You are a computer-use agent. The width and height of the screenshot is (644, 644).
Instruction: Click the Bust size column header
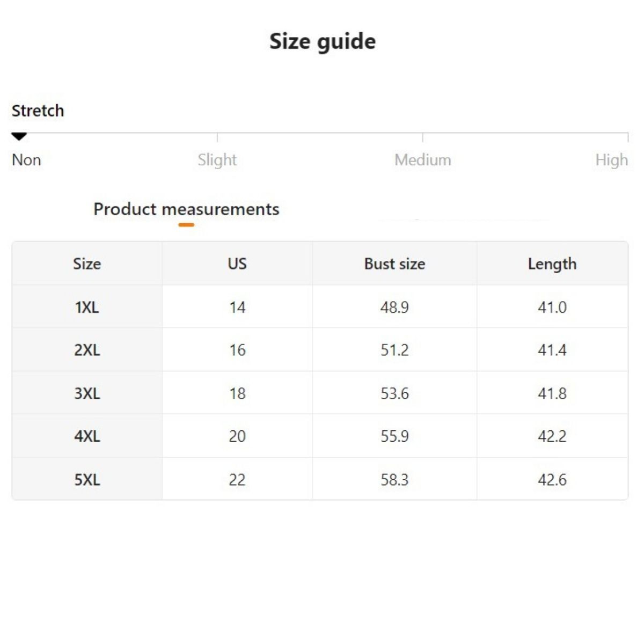(394, 264)
